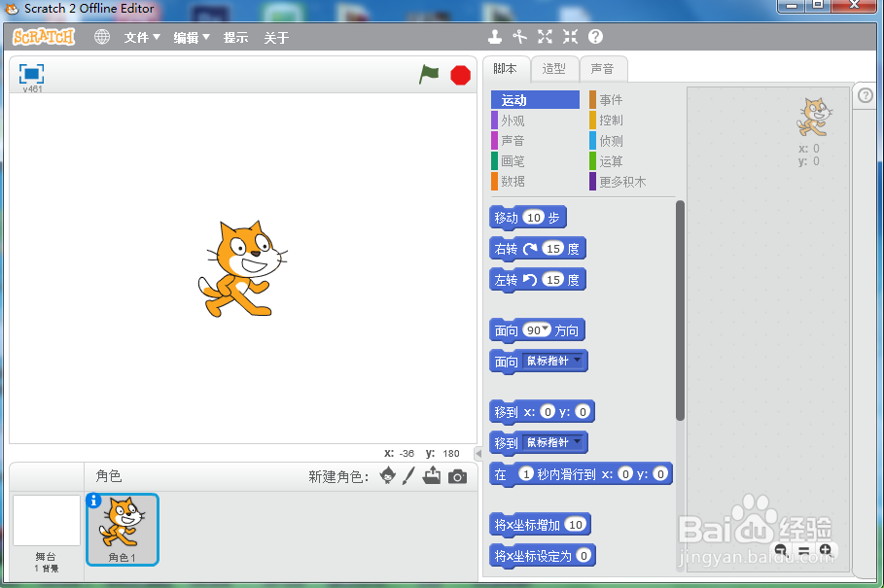Open the 提示 menu item
This screenshot has width=884, height=588.
click(x=235, y=38)
